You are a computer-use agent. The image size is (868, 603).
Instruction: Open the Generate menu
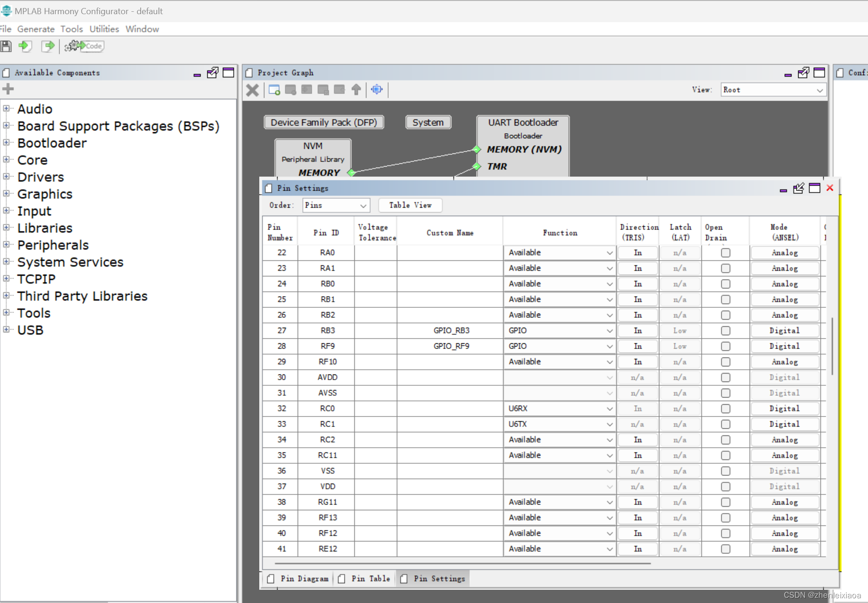pos(36,29)
